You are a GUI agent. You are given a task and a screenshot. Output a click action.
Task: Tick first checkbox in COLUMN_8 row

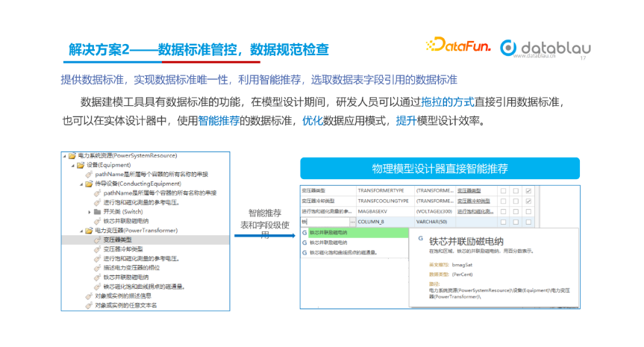click(503, 222)
